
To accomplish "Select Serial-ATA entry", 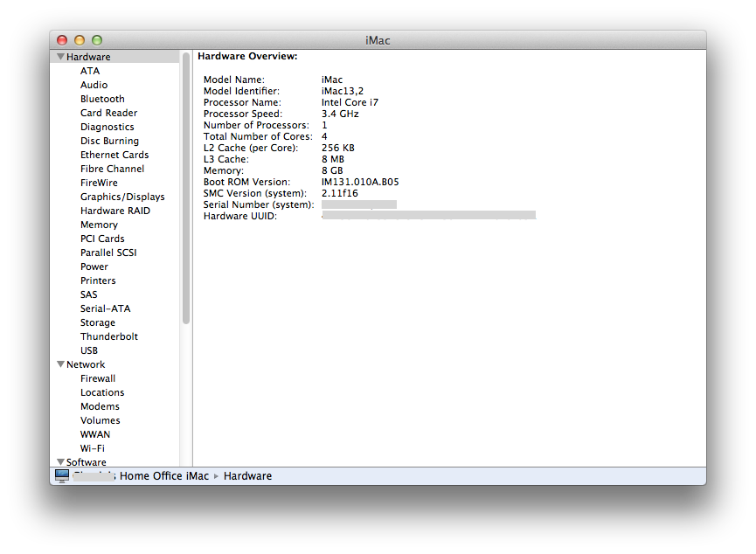I will (105, 308).
